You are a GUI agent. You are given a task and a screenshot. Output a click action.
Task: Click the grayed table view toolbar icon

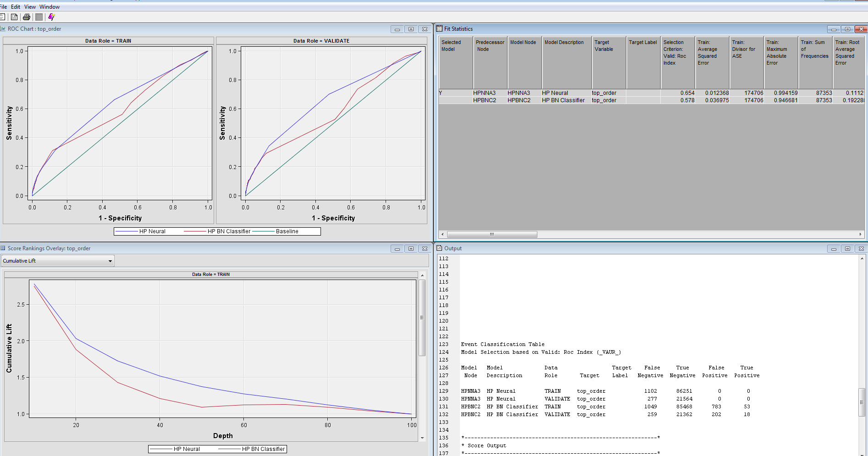pyautogui.click(x=39, y=17)
